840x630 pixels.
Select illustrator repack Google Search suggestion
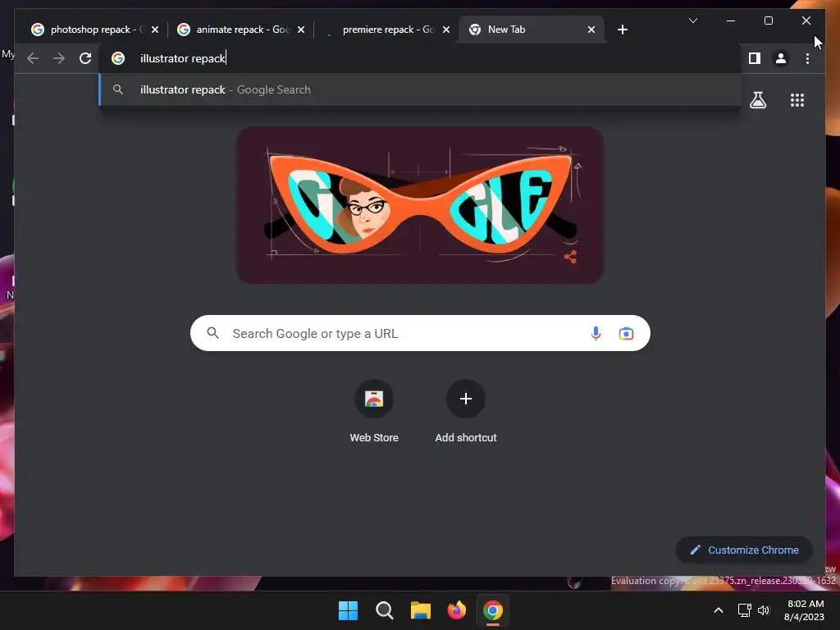420,89
